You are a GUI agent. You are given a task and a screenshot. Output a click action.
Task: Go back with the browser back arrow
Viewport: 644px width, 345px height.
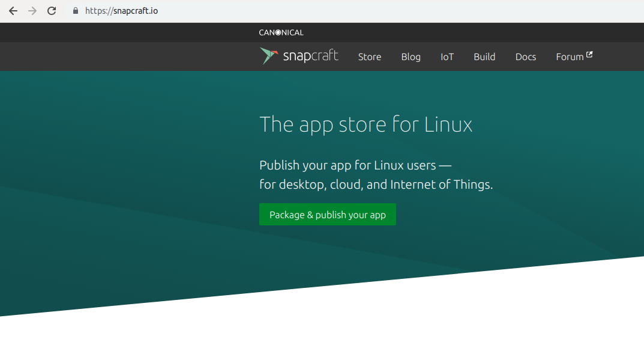(13, 11)
